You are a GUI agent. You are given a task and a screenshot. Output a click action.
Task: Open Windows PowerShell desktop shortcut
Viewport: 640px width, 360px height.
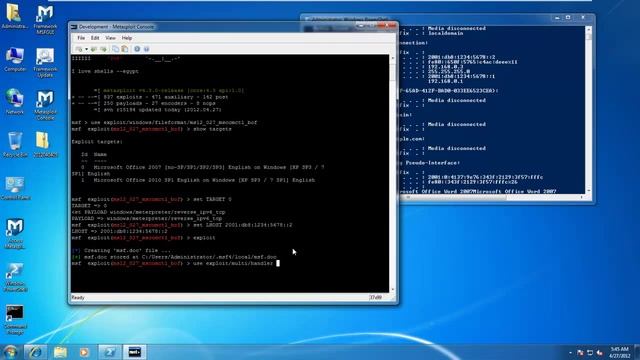click(x=15, y=278)
